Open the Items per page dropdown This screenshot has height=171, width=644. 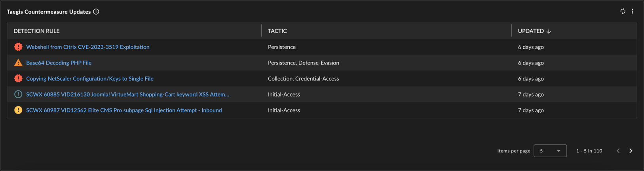550,151
